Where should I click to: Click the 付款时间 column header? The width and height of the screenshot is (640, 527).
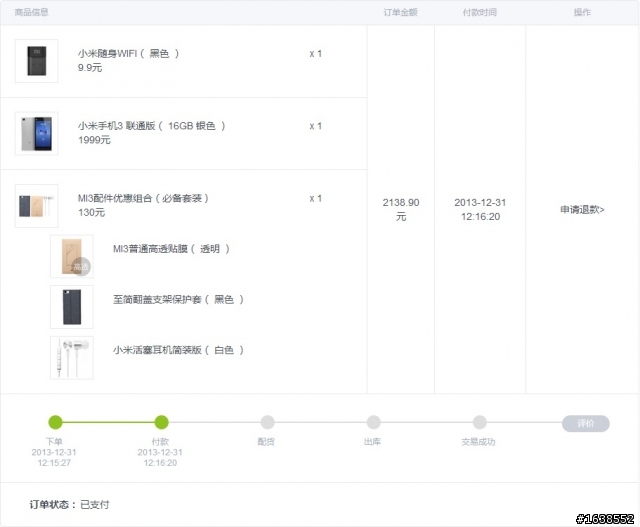coord(480,12)
